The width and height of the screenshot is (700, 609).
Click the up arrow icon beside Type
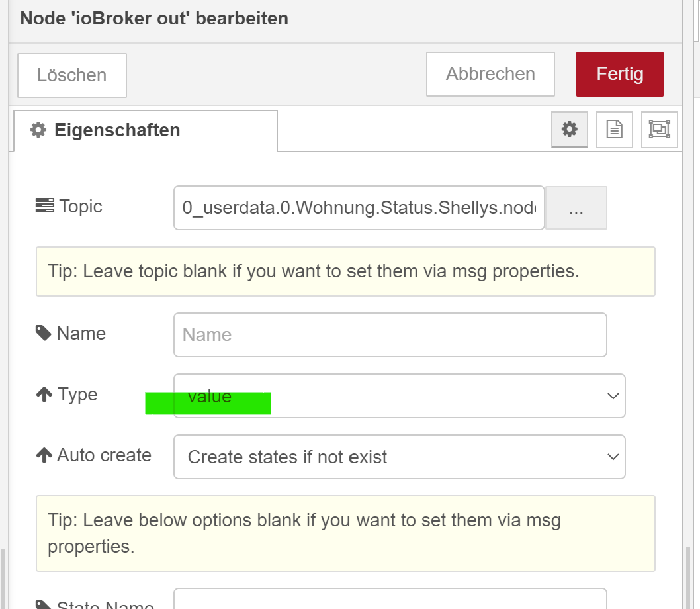[44, 395]
